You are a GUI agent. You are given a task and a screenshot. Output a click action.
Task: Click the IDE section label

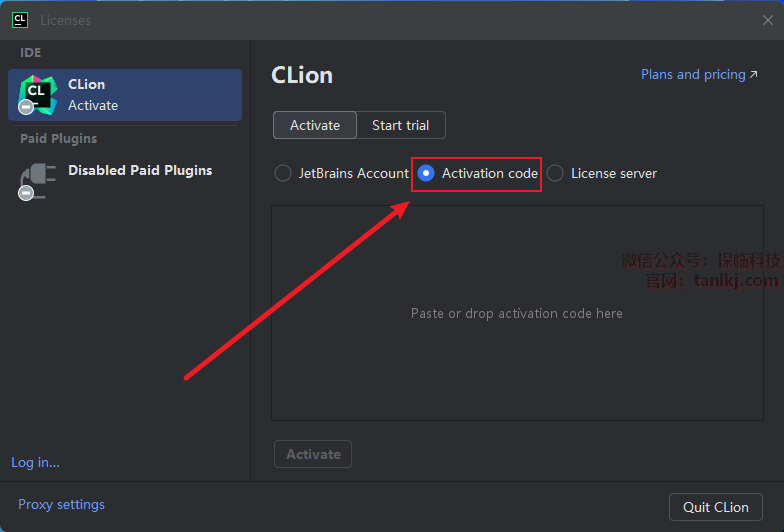point(30,52)
